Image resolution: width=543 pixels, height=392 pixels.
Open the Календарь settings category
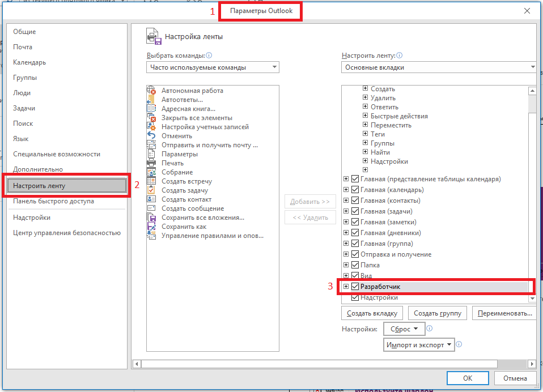click(x=66, y=62)
